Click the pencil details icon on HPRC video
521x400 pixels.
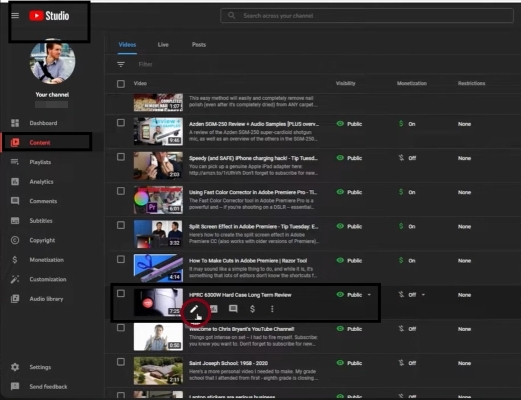[x=194, y=309]
